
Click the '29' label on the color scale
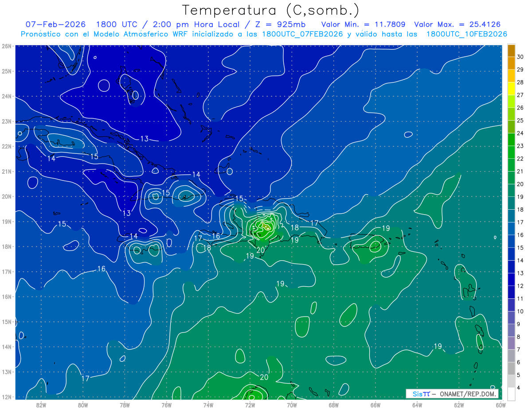coord(520,70)
